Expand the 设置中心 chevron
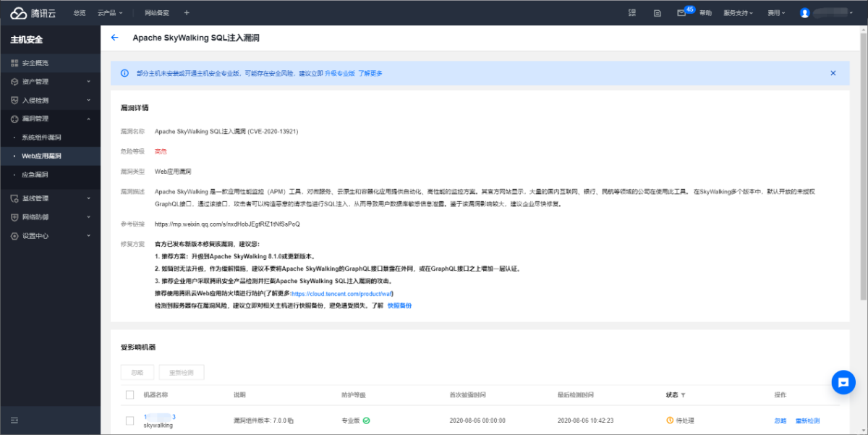This screenshot has height=435, width=868. (88, 236)
